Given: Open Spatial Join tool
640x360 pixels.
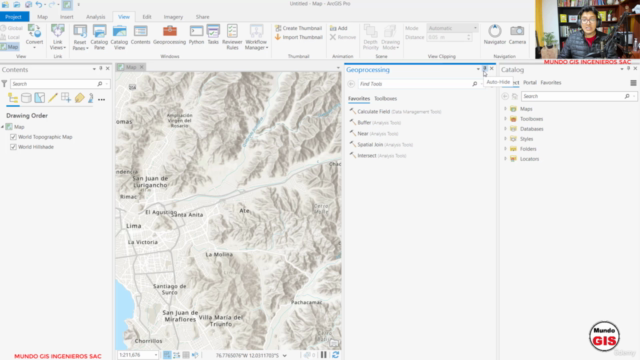Looking at the screenshot, I should [381, 144].
